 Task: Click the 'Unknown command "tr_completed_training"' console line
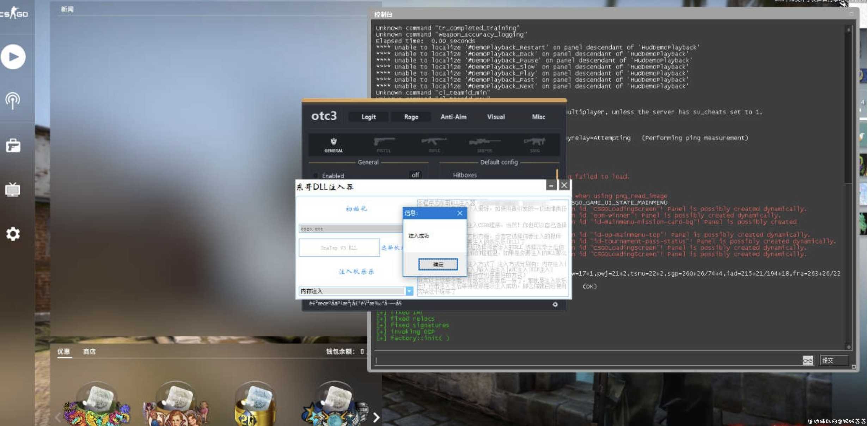447,28
